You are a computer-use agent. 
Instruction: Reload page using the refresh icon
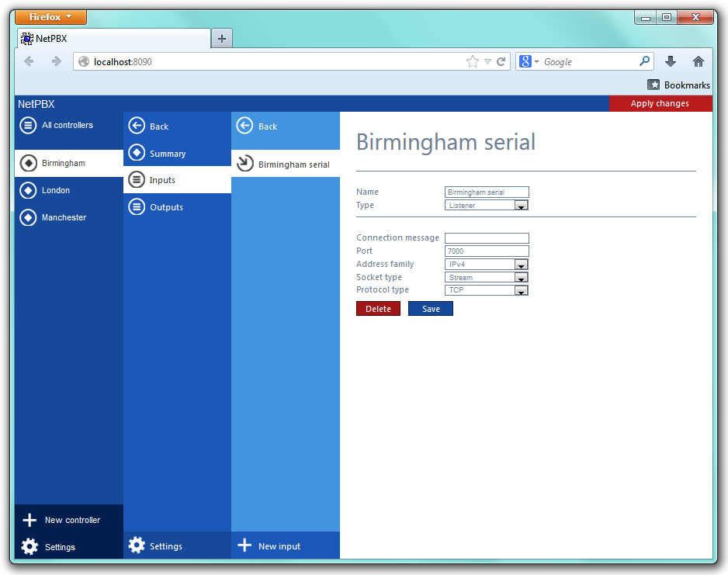click(x=501, y=61)
